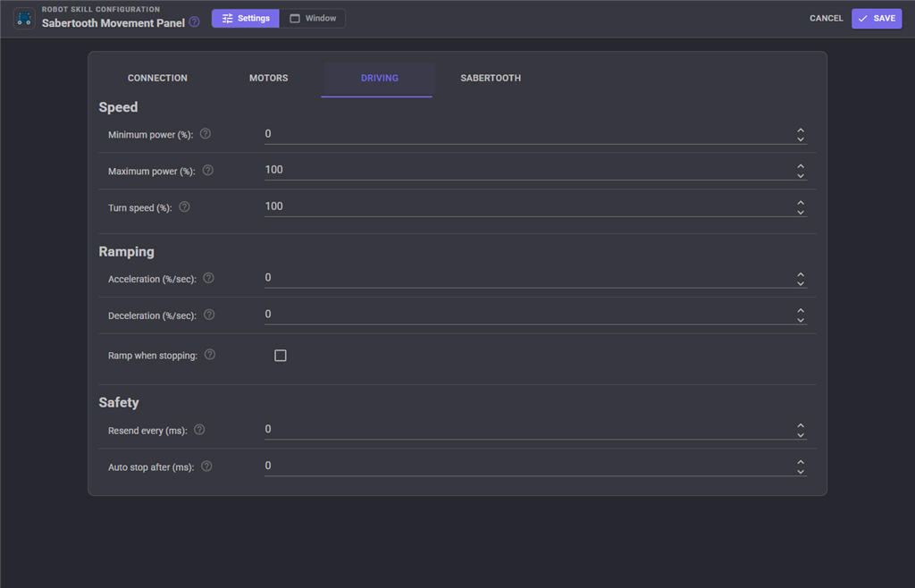Decrease Resend every value with down arrow
The width and height of the screenshot is (915, 588).
801,434
